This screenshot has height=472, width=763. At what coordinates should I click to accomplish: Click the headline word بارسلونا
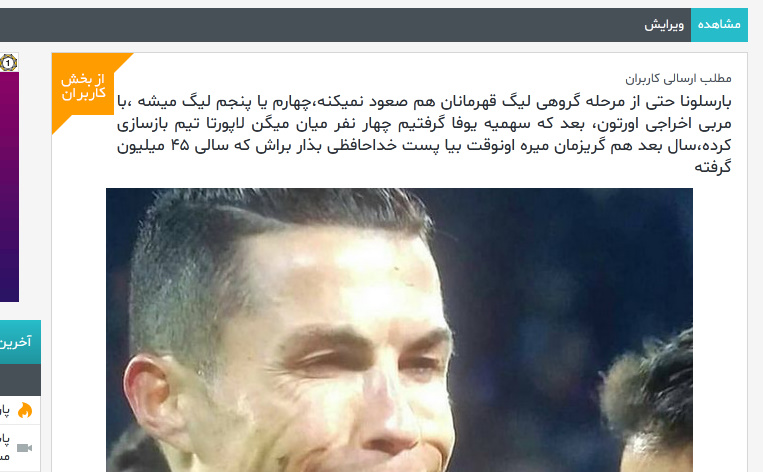tap(705, 101)
